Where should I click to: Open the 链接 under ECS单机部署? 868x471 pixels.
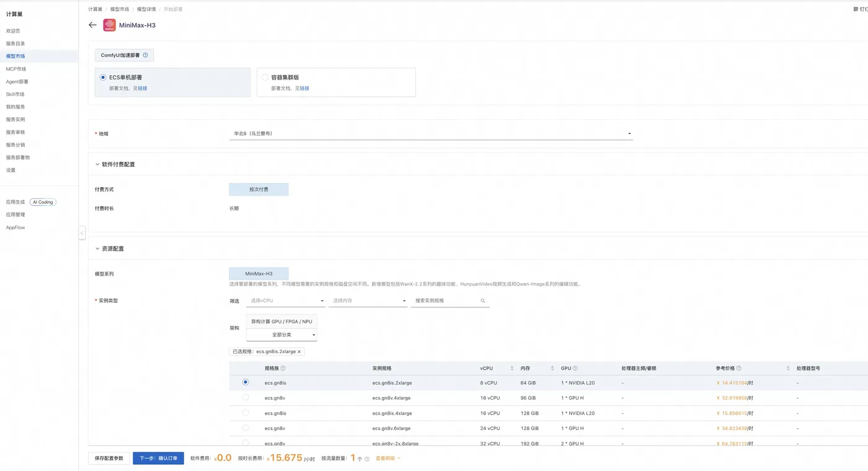[x=142, y=89]
